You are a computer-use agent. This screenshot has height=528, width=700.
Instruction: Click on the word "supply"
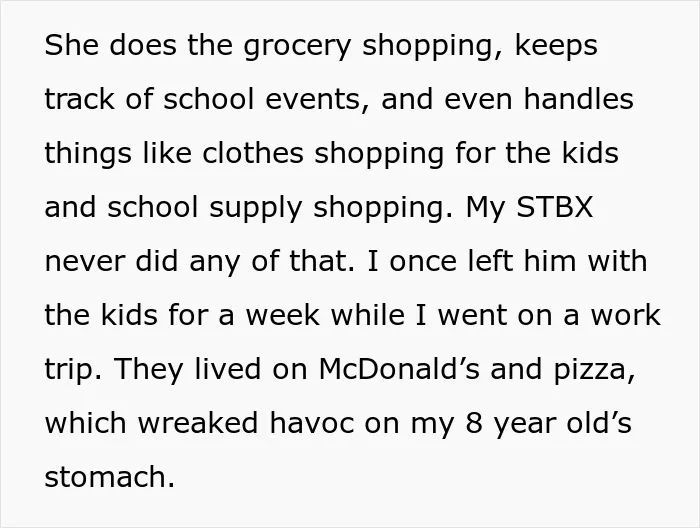click(x=255, y=209)
